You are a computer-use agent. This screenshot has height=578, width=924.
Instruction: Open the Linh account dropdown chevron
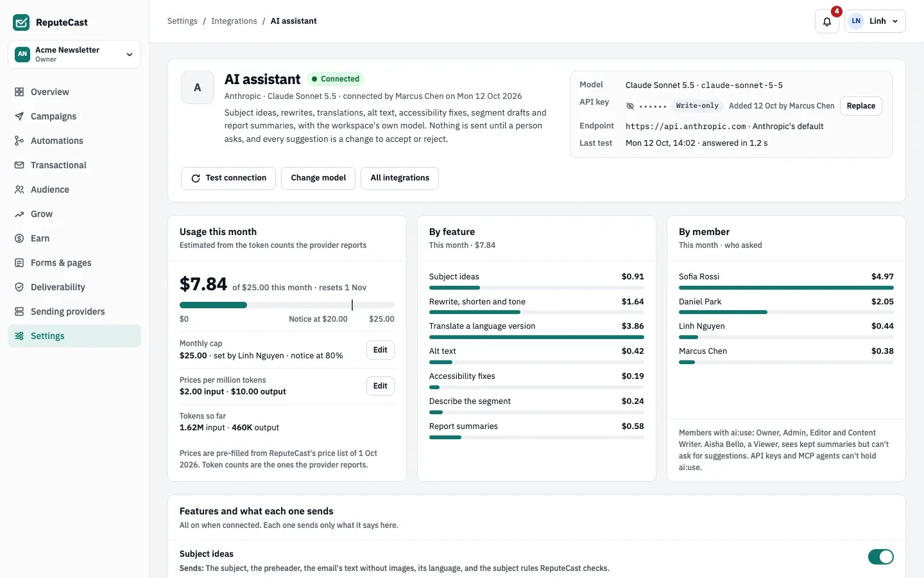[895, 21]
